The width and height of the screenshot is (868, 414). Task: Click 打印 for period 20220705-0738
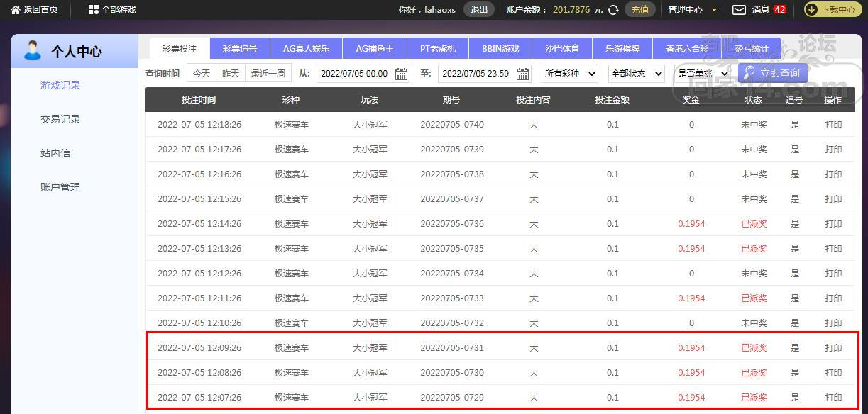coord(833,174)
